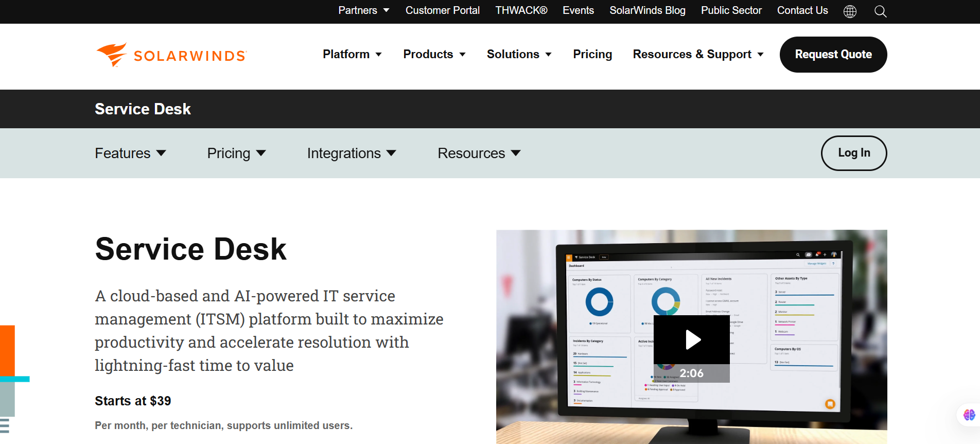Open the main Pricing page
The width and height of the screenshot is (980, 444).
[592, 55]
